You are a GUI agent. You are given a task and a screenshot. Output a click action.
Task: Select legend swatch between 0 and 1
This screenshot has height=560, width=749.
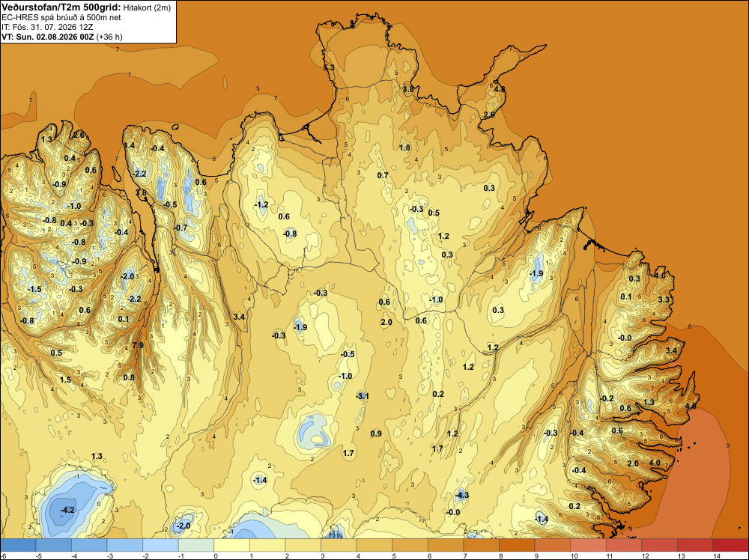coord(231,545)
